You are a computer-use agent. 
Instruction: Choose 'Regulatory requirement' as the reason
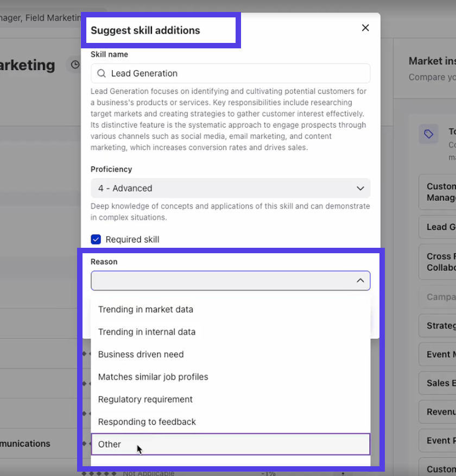click(x=145, y=399)
